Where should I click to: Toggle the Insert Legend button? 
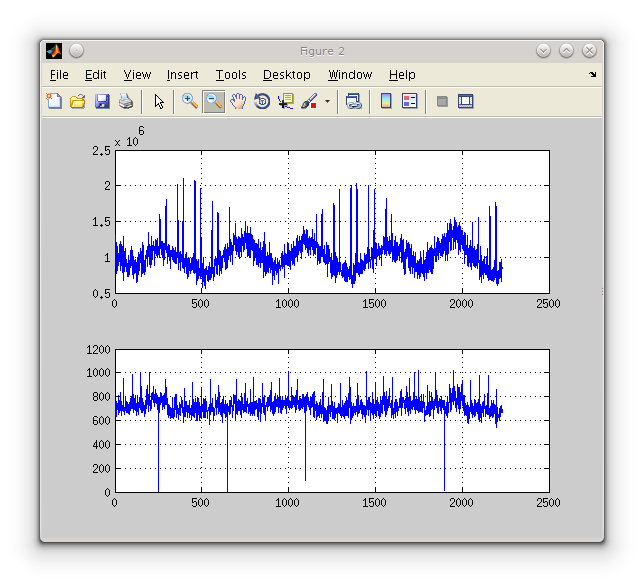[409, 101]
